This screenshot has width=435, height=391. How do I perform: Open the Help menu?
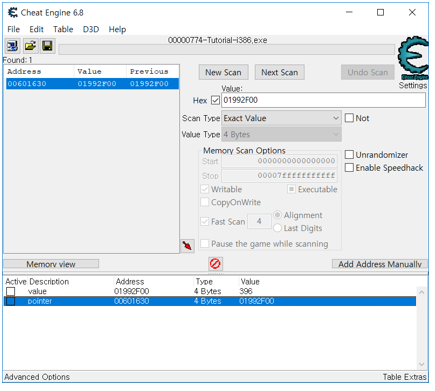[x=117, y=29]
